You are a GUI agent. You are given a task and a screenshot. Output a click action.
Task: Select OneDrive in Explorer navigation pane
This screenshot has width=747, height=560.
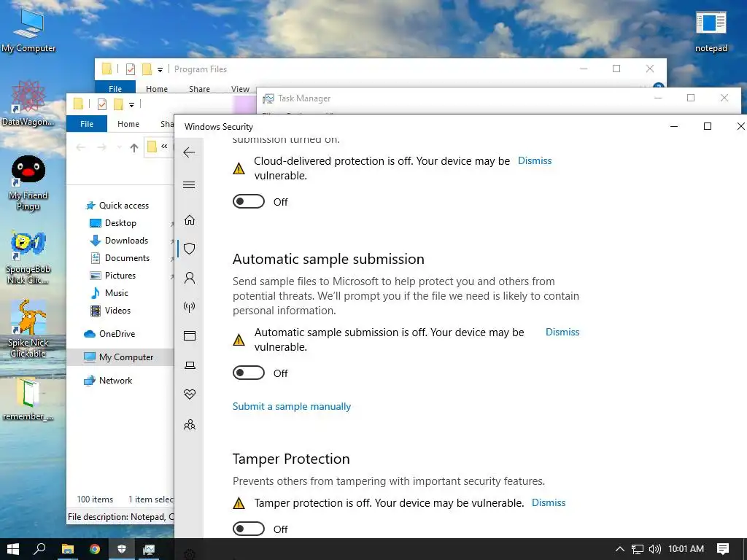109,334
